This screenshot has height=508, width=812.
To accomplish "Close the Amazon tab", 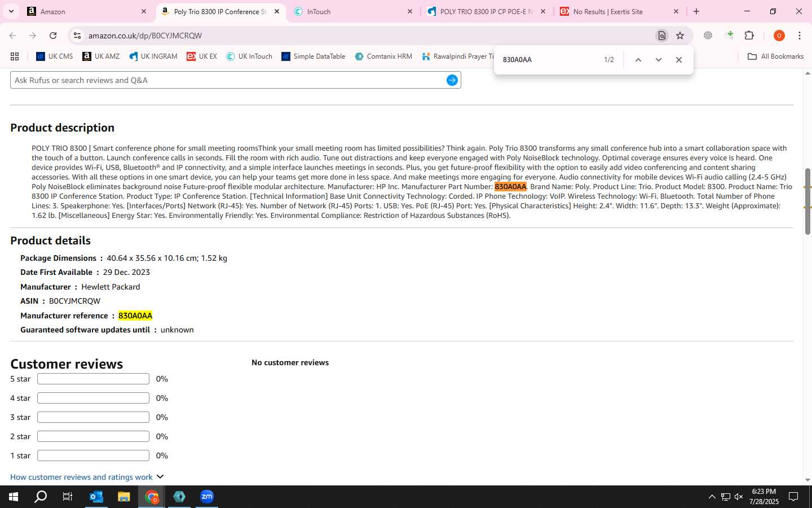I will pos(144,11).
